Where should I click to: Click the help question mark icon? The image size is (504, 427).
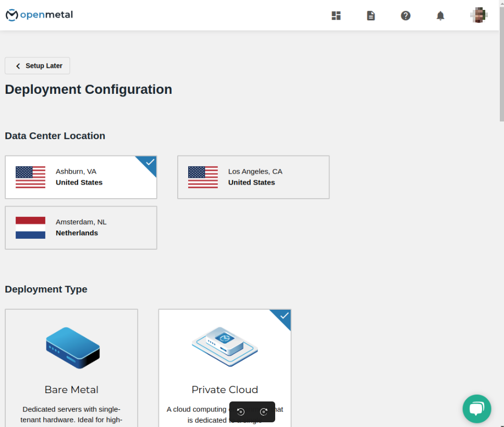point(405,16)
